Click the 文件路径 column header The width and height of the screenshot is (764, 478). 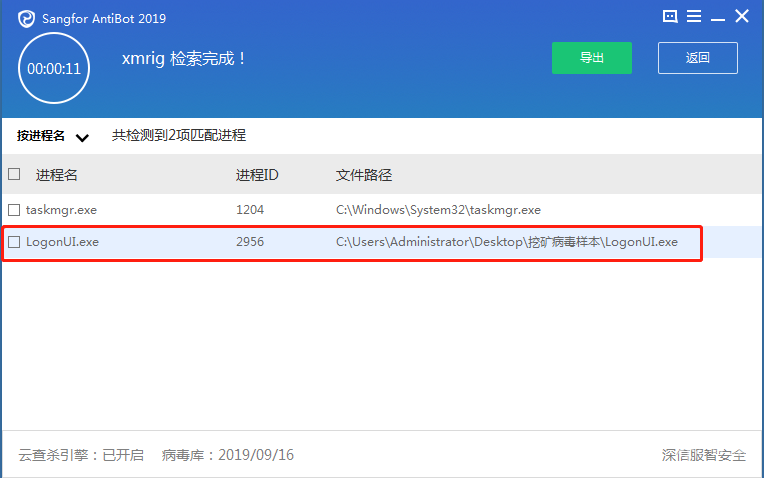[363, 175]
